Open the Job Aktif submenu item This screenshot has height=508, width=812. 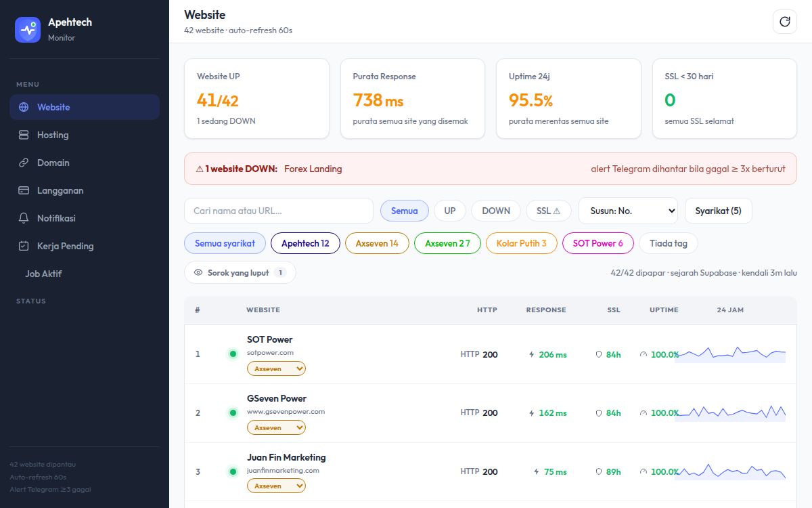coord(85,274)
